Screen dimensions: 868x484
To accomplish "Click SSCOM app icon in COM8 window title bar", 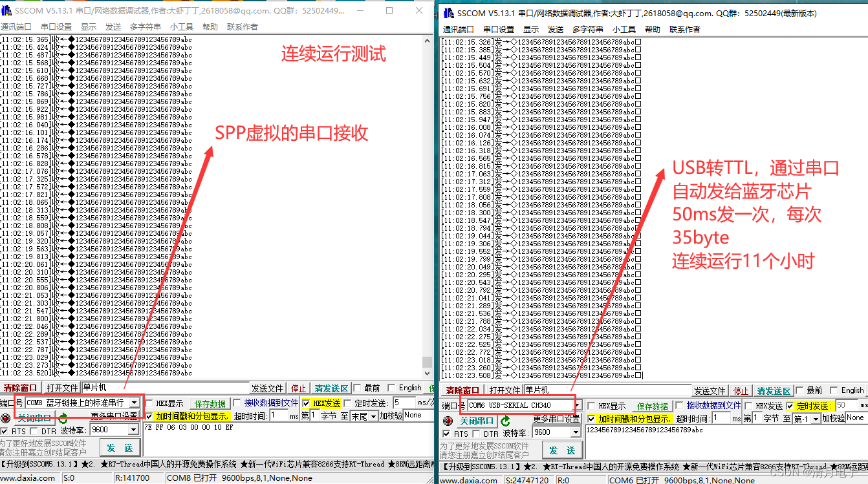I will [x=6, y=11].
